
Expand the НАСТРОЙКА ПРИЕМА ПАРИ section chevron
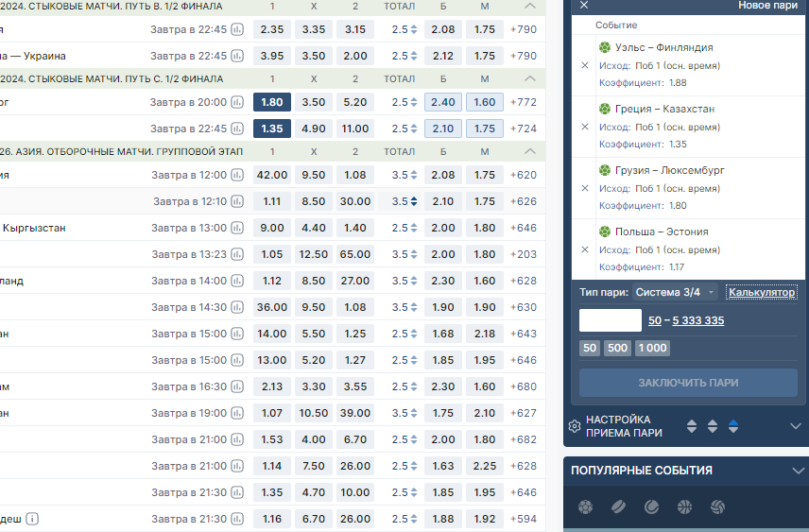coord(796,426)
